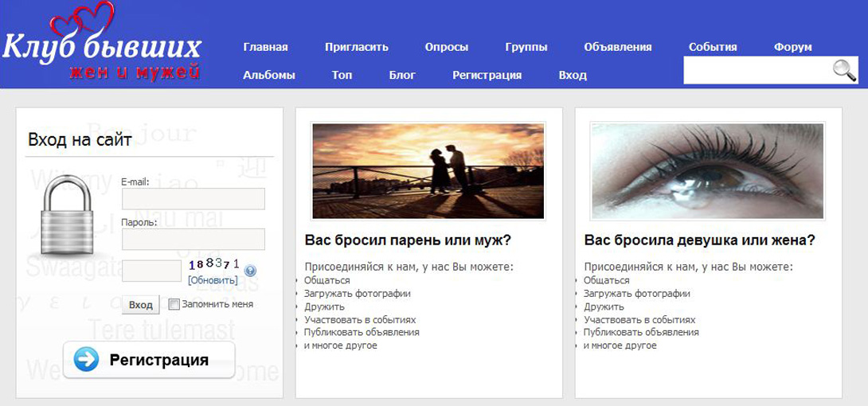This screenshot has height=406, width=868.
Task: Focus the E-mail input field
Action: coord(193,199)
